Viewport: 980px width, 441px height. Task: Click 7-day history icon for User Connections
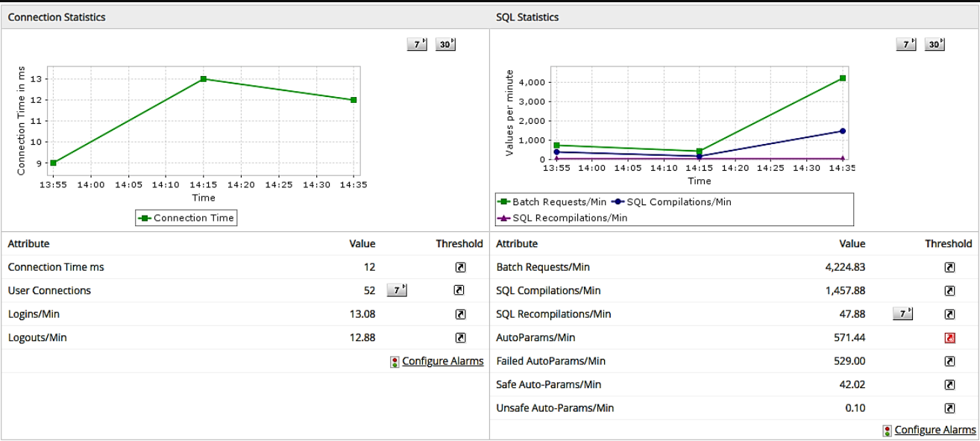click(x=397, y=290)
